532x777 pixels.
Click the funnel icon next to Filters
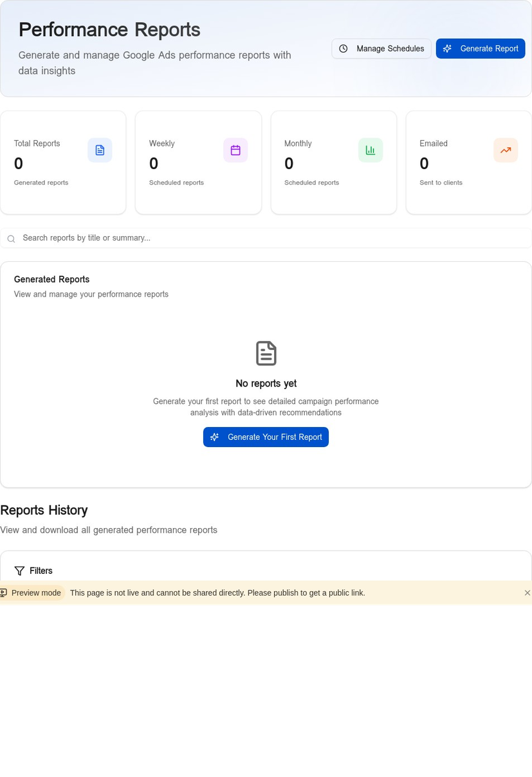point(19,571)
